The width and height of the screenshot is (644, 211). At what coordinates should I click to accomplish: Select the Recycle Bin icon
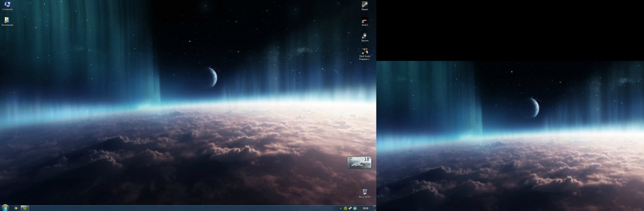pyautogui.click(x=365, y=193)
